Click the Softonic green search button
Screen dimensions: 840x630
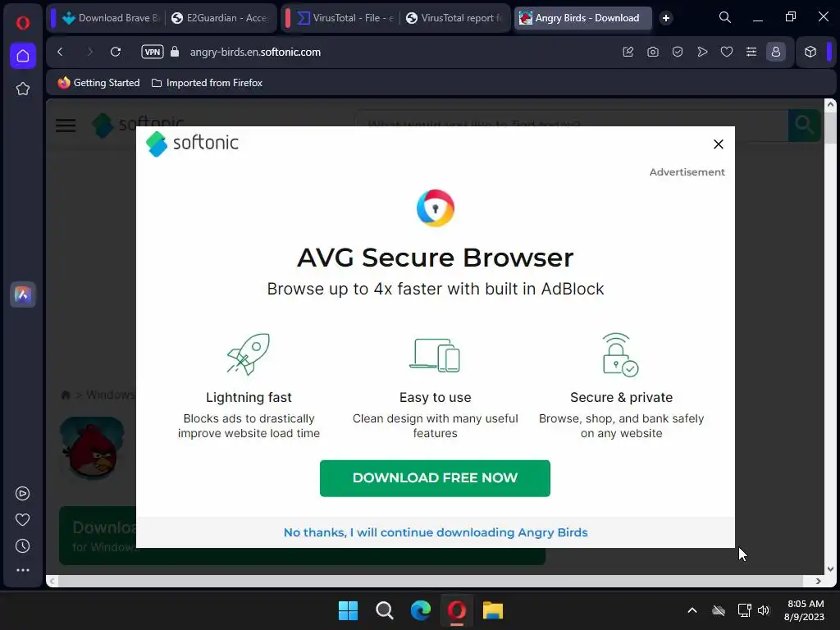[804, 126]
